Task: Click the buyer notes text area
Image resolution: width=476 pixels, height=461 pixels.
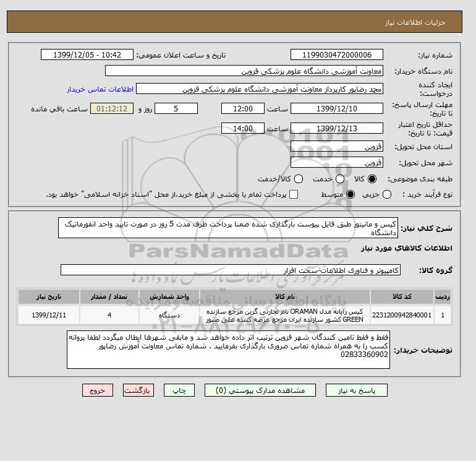Action: point(228,350)
